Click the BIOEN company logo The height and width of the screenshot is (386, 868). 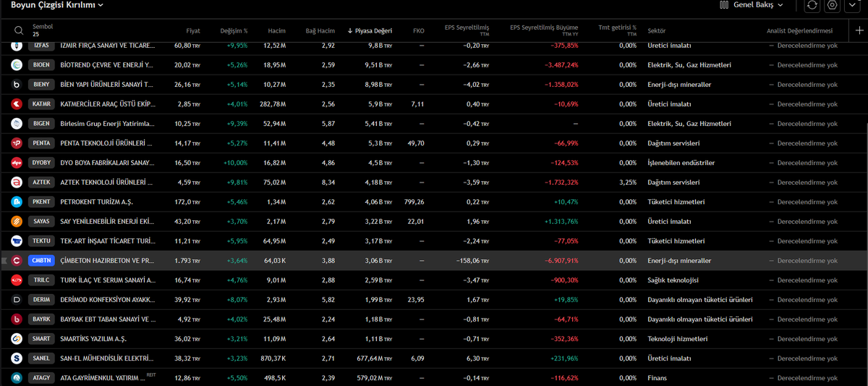click(17, 65)
